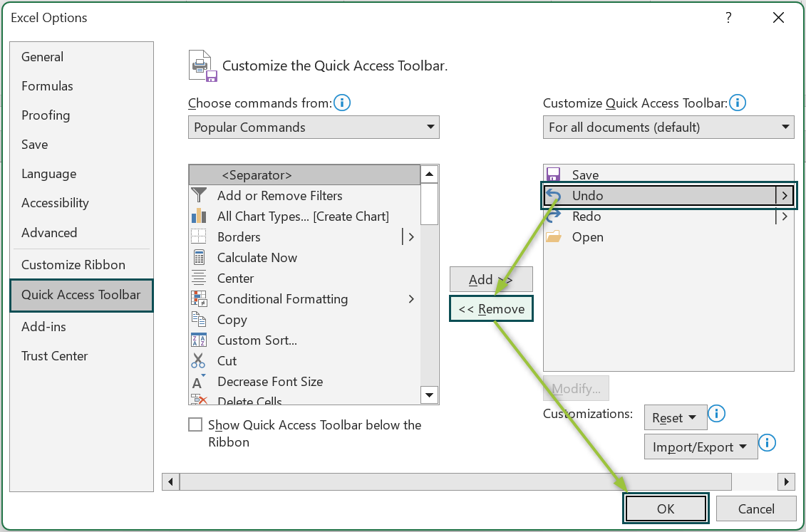The height and width of the screenshot is (532, 806).
Task: Open the Language options category
Action: (82, 174)
